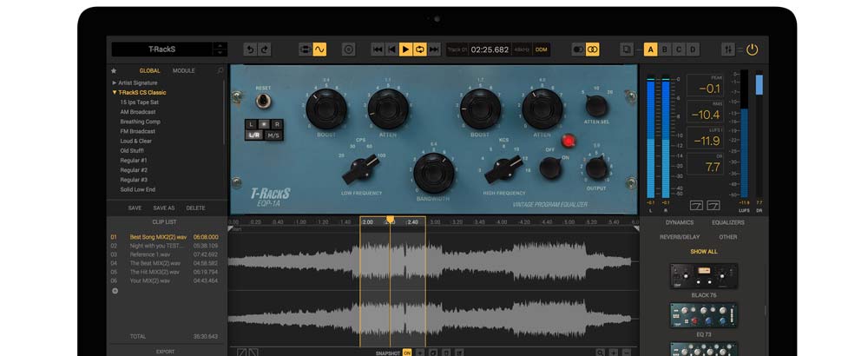Screen dimensions: 868x356
Task: Toggle the stereo link rings icon
Action: 592,49
